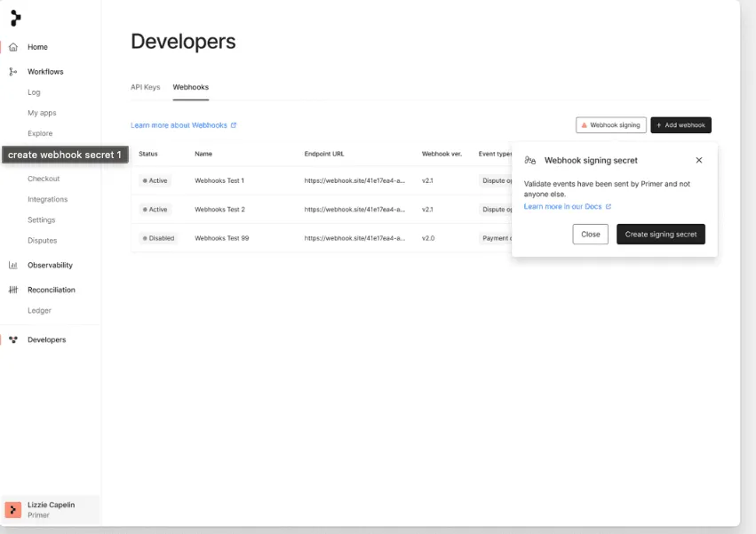Click the Webhook ver. column header
This screenshot has height=534, width=756.
pos(442,154)
